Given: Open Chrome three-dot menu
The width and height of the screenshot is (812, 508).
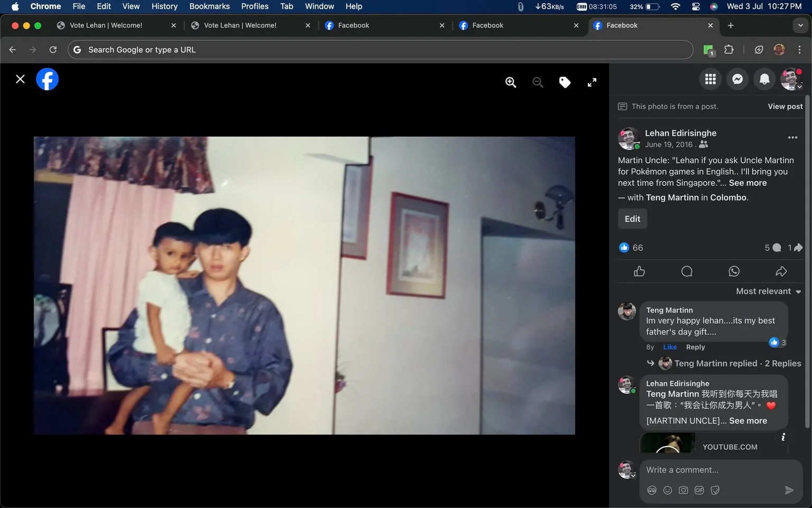Looking at the screenshot, I should pyautogui.click(x=799, y=50).
